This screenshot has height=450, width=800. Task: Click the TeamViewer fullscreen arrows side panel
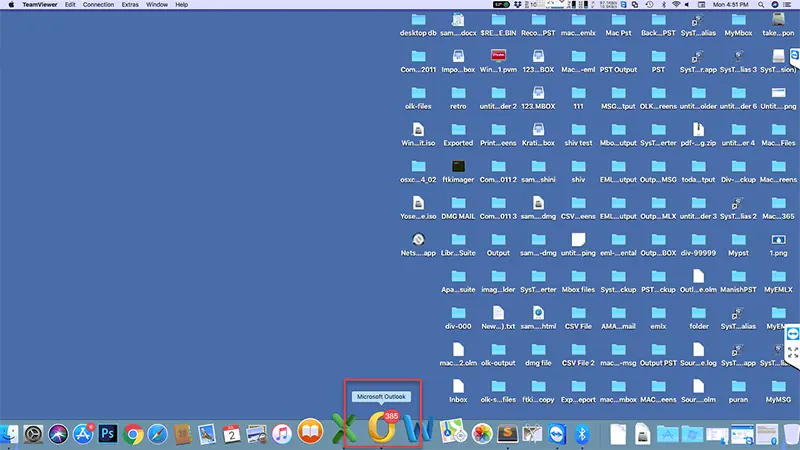(793, 352)
